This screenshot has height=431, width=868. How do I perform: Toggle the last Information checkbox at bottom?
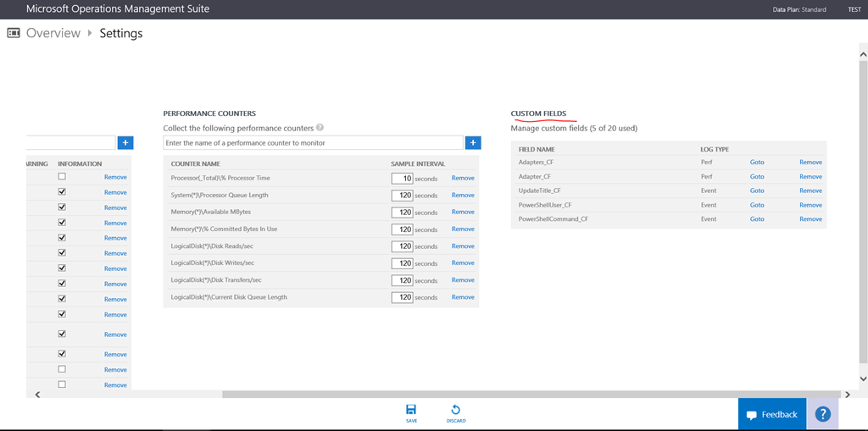pos(62,384)
